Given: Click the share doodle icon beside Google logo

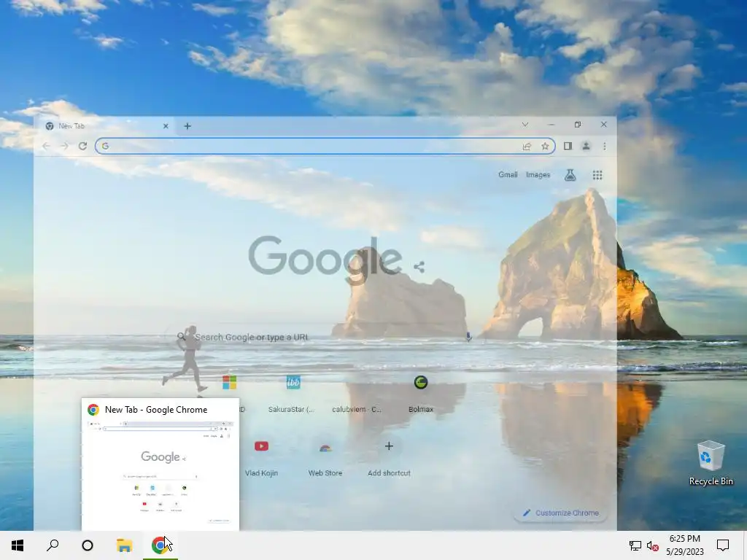Looking at the screenshot, I should (x=419, y=267).
